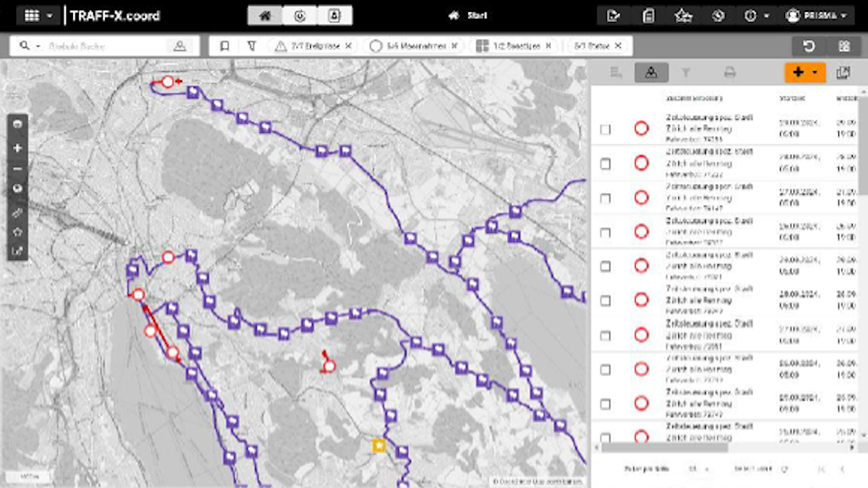Click the reset/undo arrow icon
868x488 pixels.
809,46
